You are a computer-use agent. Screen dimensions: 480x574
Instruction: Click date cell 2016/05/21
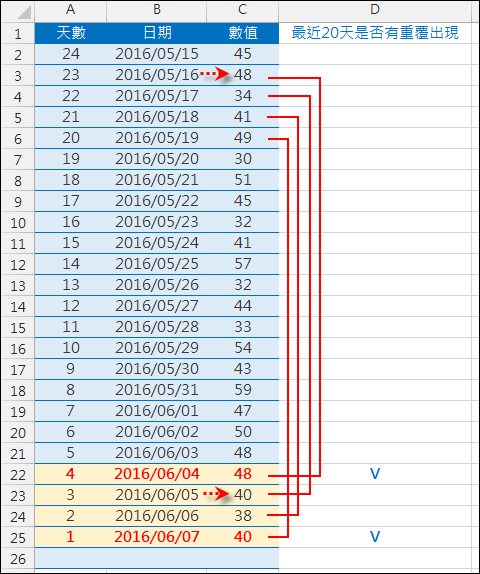[157, 180]
